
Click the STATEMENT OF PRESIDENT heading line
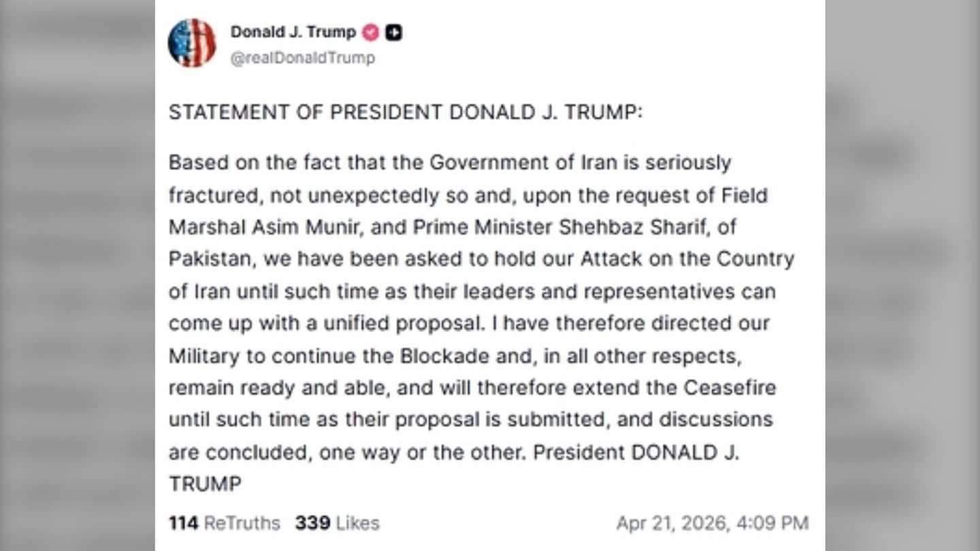[405, 112]
